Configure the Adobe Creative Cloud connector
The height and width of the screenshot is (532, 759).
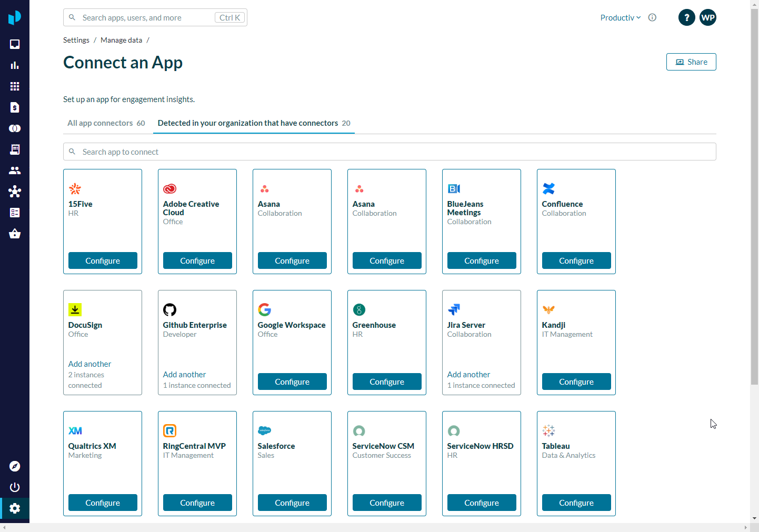[x=197, y=260]
